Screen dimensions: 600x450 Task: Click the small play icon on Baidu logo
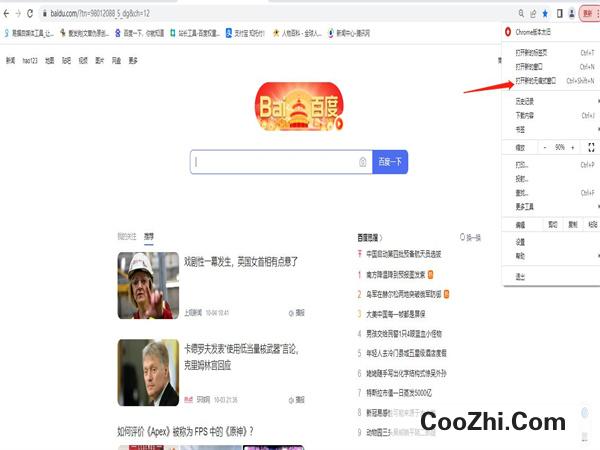[x=339, y=124]
